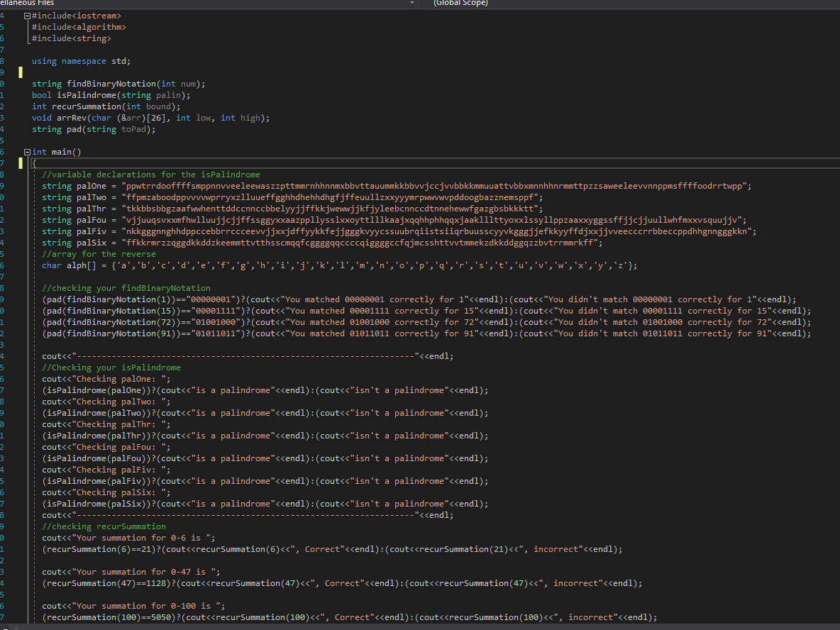The height and width of the screenshot is (630, 840).
Task: Click the cout "Checking palThr: " line
Action: 106,424
